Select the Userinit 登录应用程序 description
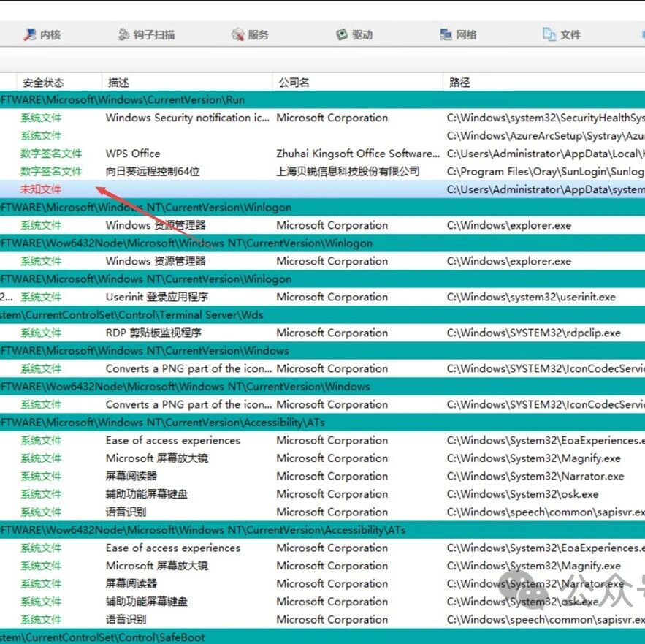The image size is (645, 644). pos(157,297)
